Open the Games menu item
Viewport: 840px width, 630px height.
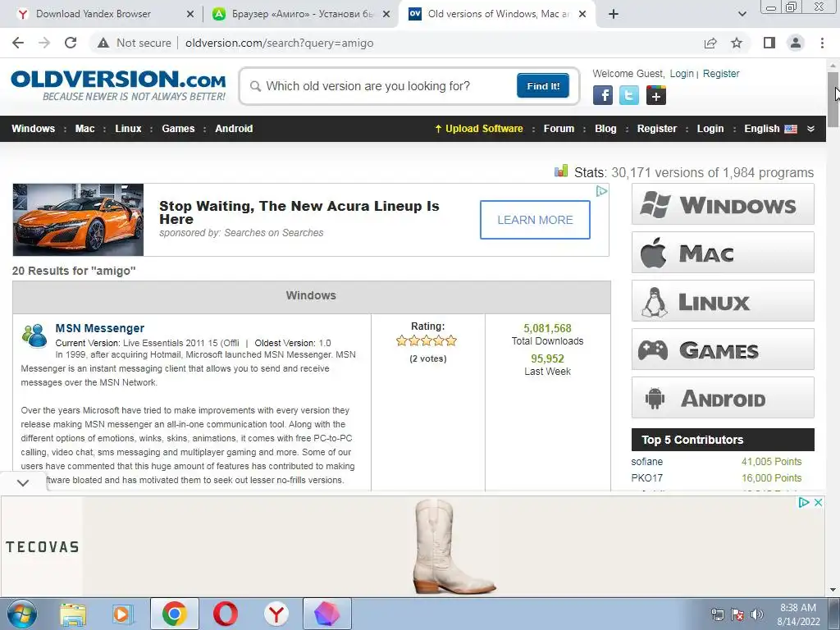[178, 129]
